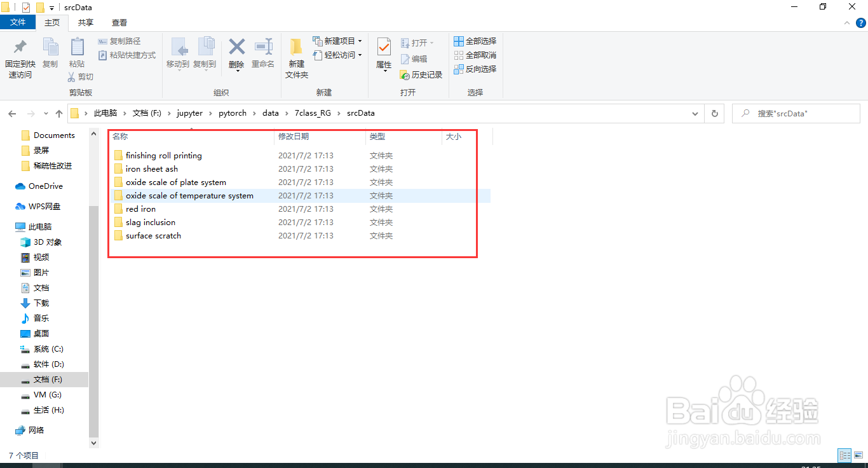
Task: Open the New item (新建项目) dropdown
Action: [337, 41]
